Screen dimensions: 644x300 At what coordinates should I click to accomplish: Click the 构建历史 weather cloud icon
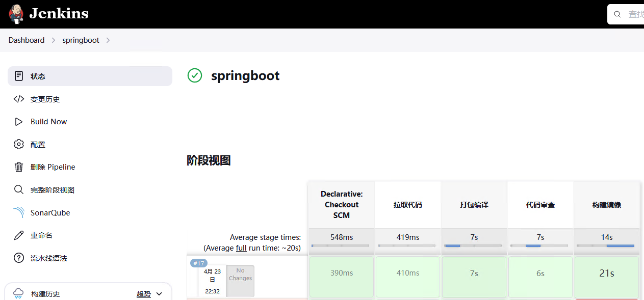18,293
